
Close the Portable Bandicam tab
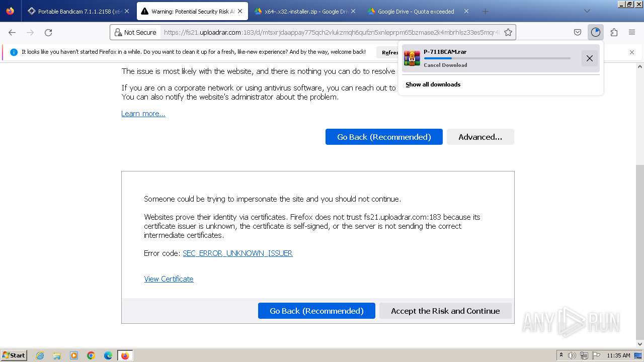coord(126,11)
